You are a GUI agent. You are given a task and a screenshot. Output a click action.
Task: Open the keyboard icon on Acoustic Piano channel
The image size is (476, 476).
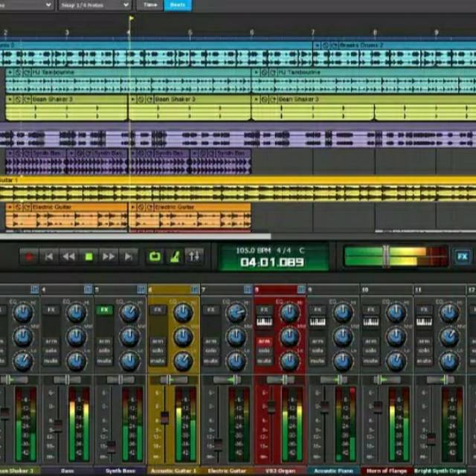(x=318, y=321)
